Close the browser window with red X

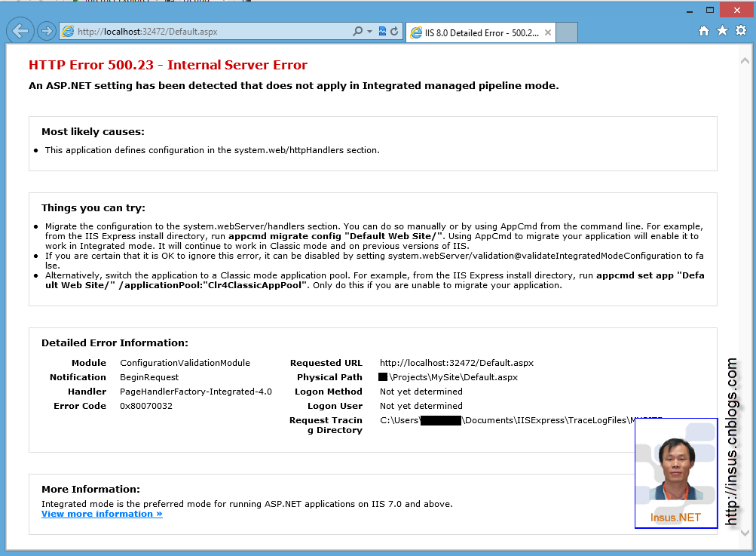tap(737, 10)
